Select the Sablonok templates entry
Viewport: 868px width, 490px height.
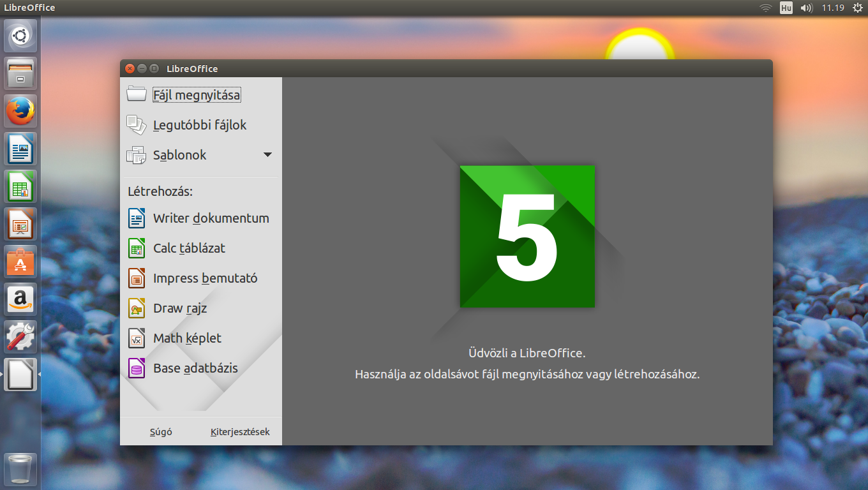coord(180,155)
